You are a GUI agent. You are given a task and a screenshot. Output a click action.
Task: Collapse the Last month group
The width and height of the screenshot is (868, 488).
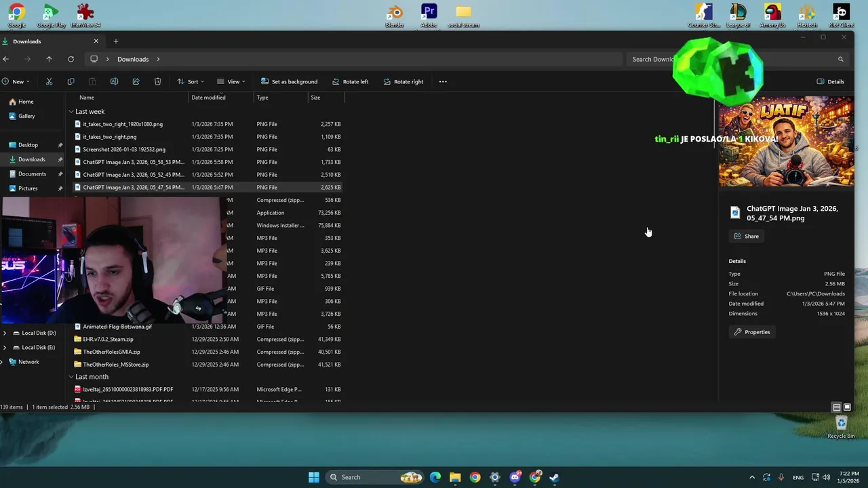(71, 377)
